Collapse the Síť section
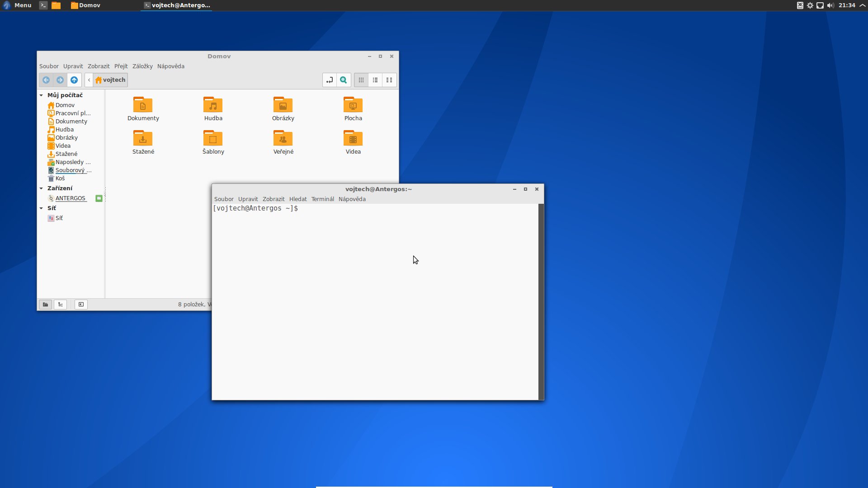This screenshot has height=488, width=868. coord(41,208)
